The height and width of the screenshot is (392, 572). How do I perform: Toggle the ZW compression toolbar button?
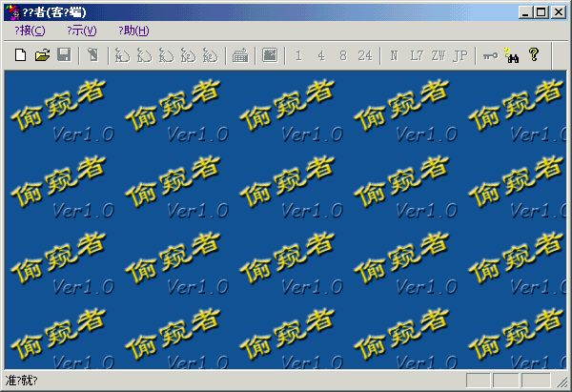tap(438, 55)
